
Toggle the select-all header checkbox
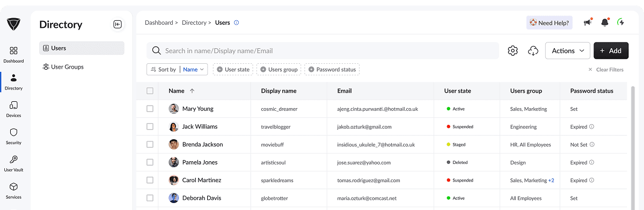pyautogui.click(x=150, y=91)
